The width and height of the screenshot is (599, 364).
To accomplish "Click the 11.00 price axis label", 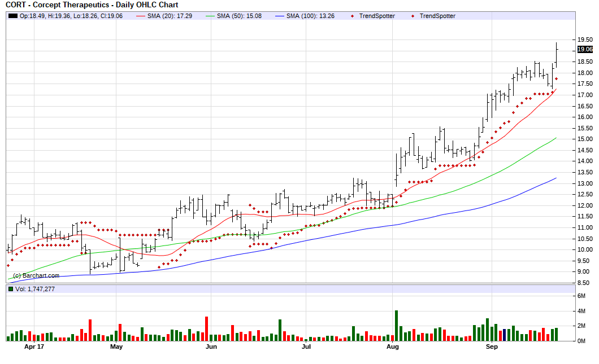I will tap(585, 227).
